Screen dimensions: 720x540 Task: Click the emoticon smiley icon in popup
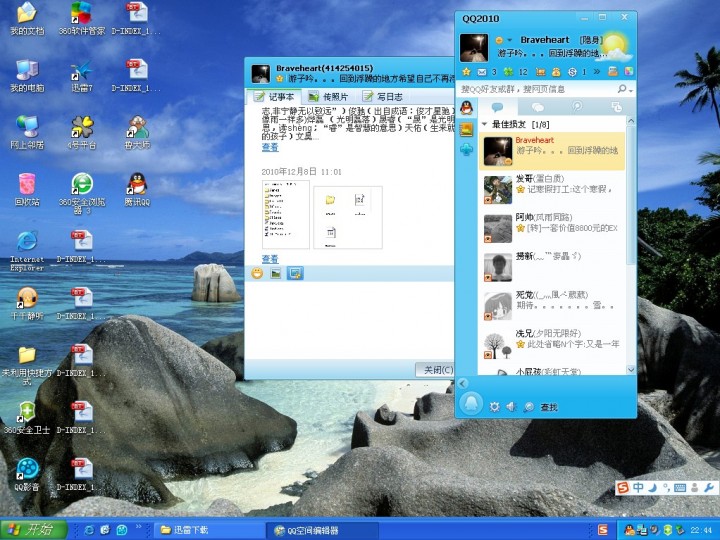(257, 273)
